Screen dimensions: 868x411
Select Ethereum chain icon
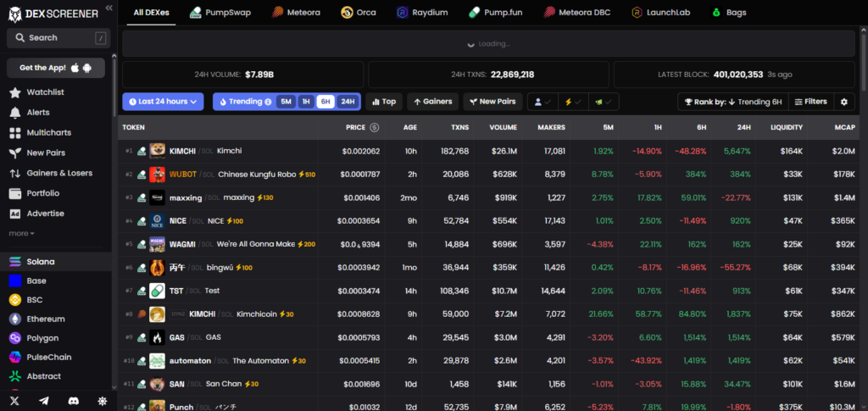coord(15,319)
